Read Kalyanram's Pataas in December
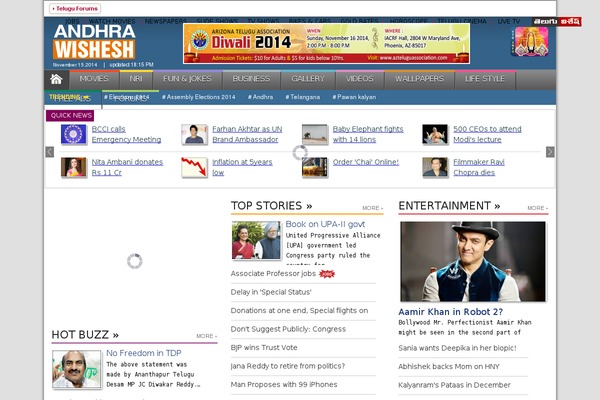 tap(454, 385)
